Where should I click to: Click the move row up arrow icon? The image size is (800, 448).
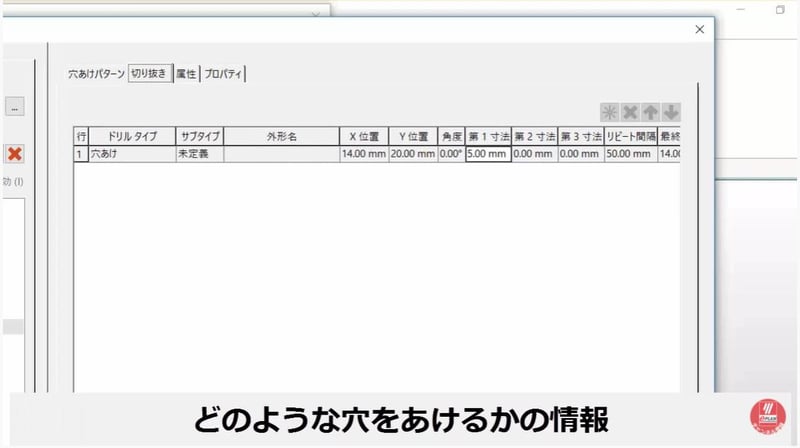pyautogui.click(x=651, y=112)
